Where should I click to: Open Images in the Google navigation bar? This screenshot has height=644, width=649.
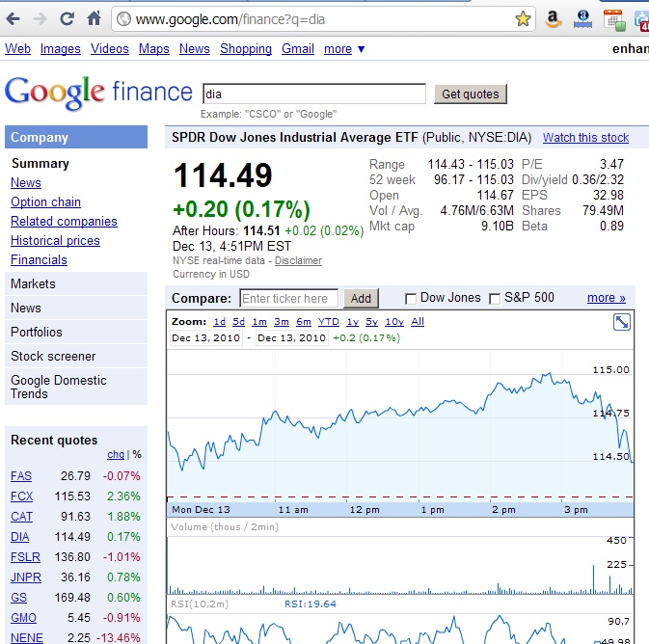click(x=61, y=49)
